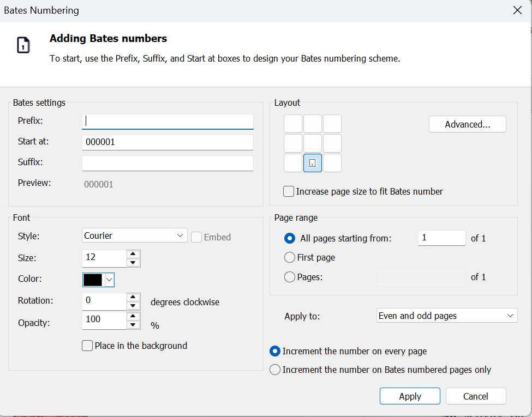Increase font size with up arrow
Image resolution: width=532 pixels, height=417 pixels.
pyautogui.click(x=133, y=254)
